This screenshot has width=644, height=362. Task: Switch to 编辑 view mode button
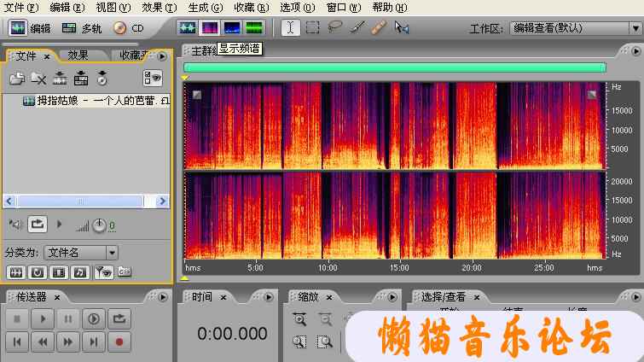click(30, 28)
